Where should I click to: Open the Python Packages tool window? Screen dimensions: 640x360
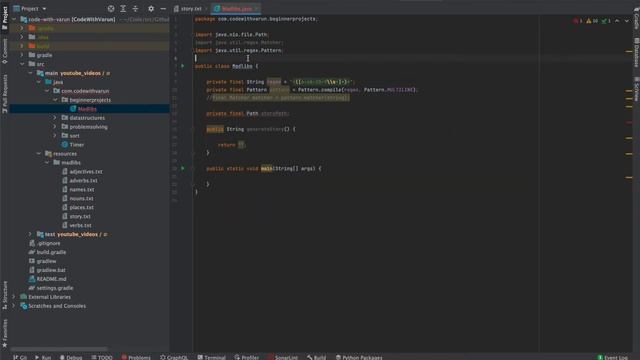point(359,357)
